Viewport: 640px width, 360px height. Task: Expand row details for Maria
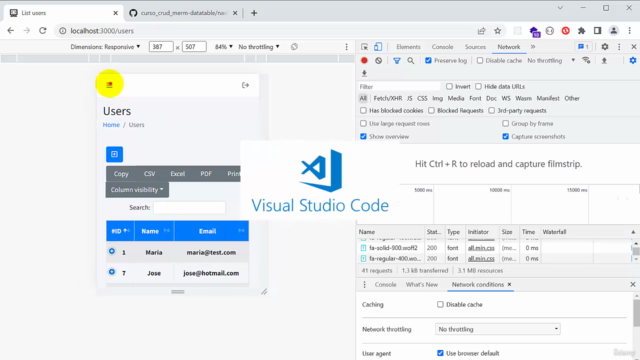tap(112, 251)
